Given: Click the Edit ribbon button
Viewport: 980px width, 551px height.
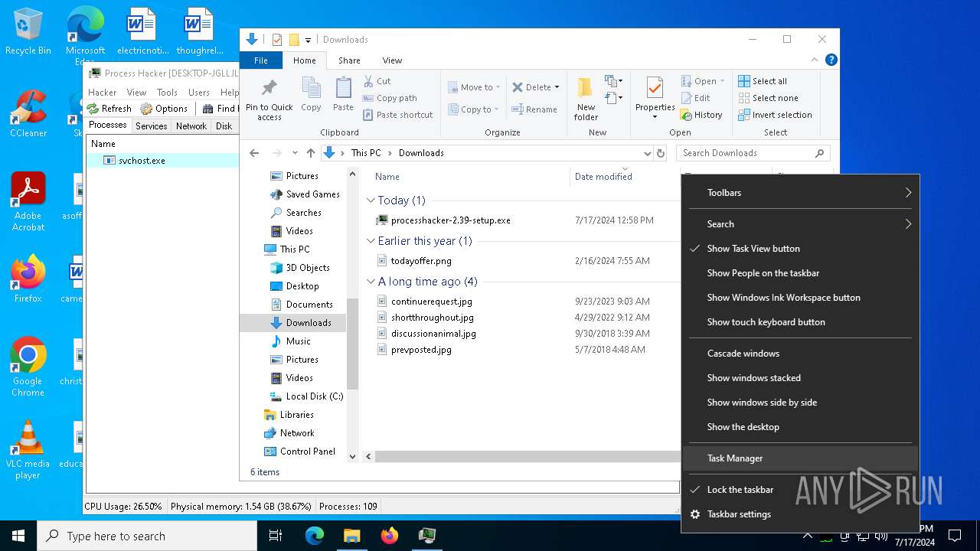Looking at the screenshot, I should [695, 98].
